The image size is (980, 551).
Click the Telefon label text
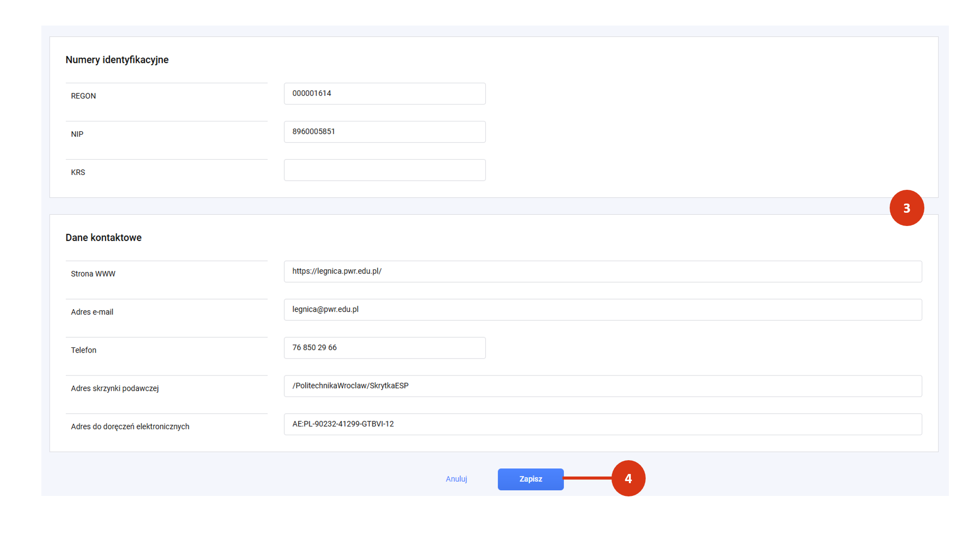(x=84, y=350)
